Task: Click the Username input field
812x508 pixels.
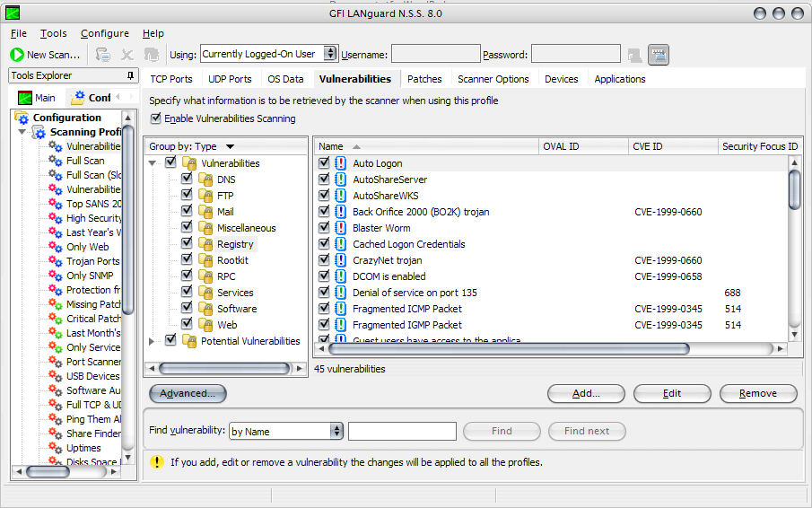Action: [x=435, y=54]
